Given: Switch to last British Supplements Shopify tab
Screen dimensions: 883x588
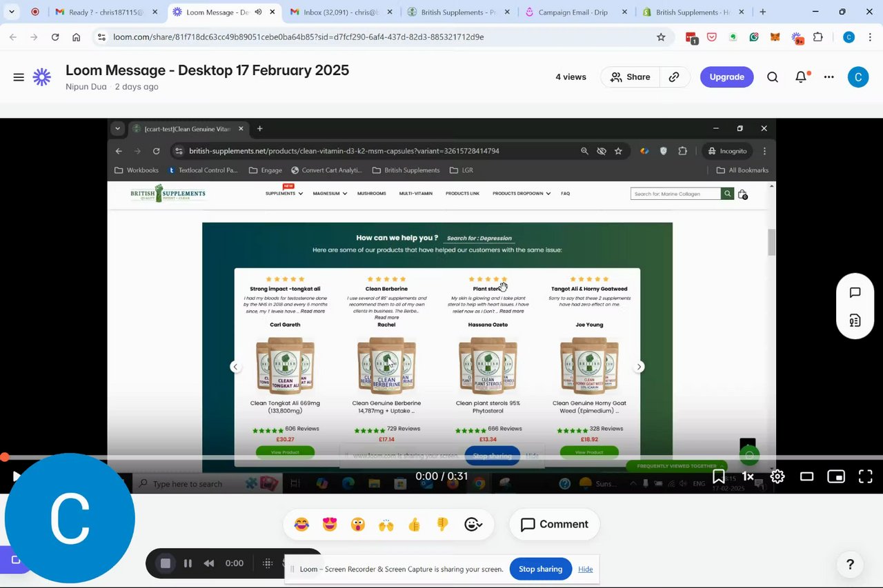Looking at the screenshot, I should [x=692, y=12].
